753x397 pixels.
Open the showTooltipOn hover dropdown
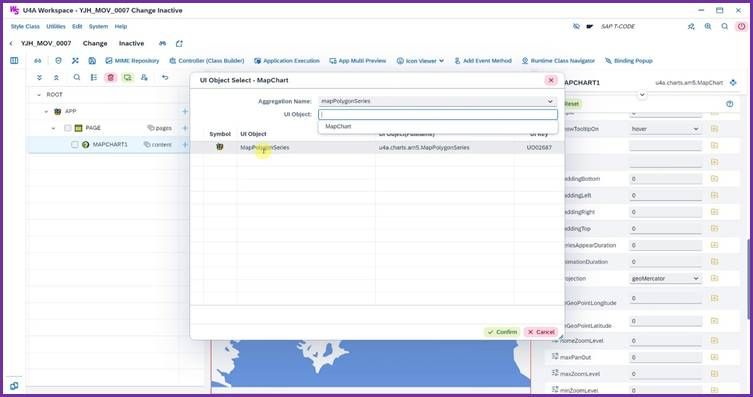tap(696, 129)
